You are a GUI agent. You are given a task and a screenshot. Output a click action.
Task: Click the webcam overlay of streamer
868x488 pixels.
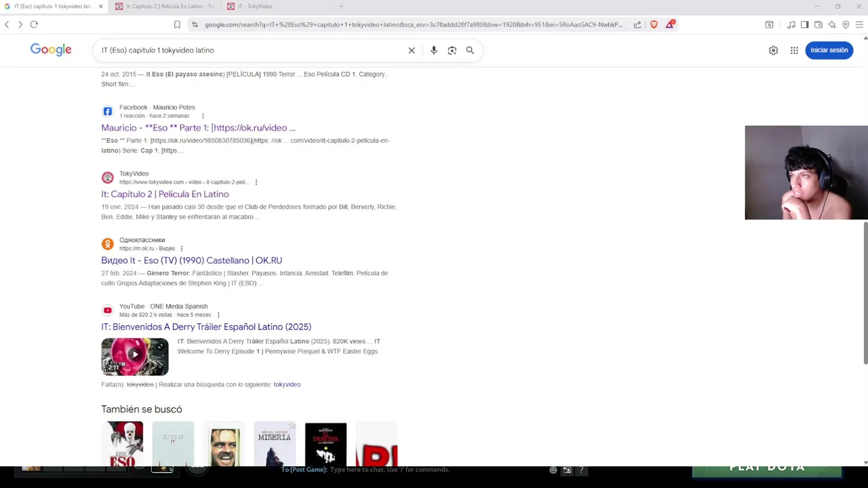click(x=806, y=173)
